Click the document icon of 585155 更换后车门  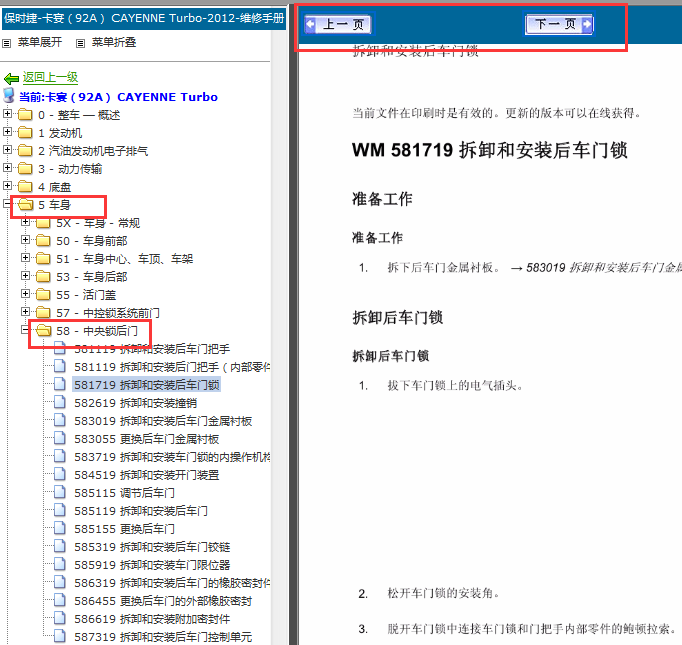(x=60, y=528)
